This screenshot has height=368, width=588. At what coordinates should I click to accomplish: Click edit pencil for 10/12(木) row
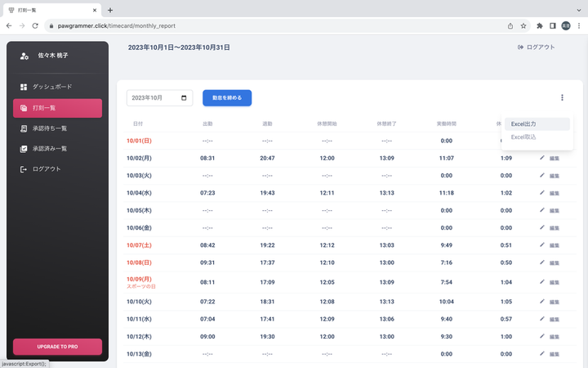coord(542,336)
